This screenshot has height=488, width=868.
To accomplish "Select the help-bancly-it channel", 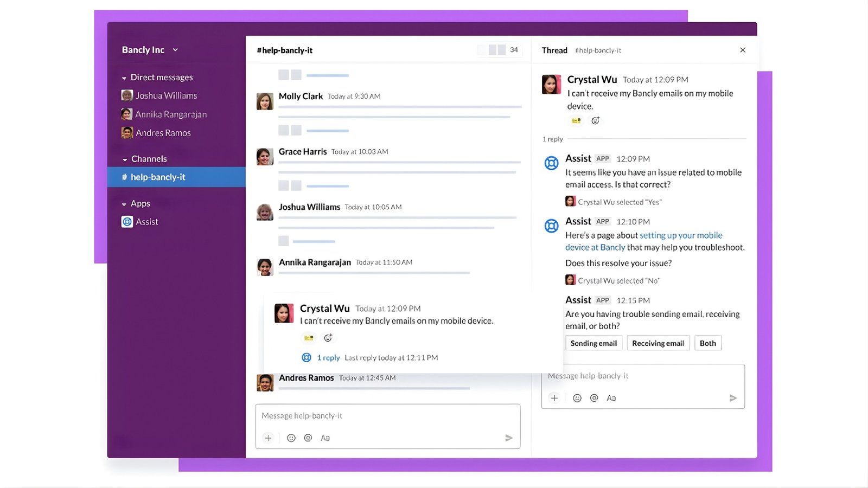I will click(x=158, y=177).
